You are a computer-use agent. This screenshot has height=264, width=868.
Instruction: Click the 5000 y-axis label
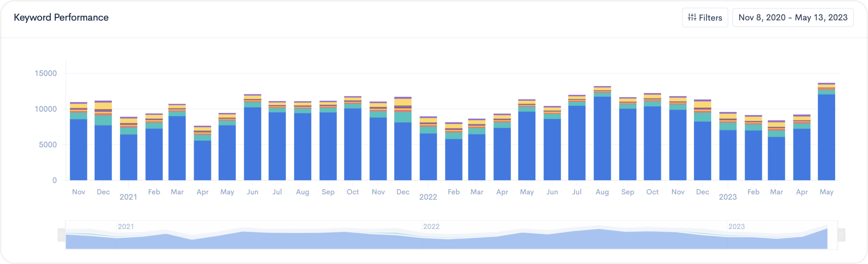pos(48,145)
